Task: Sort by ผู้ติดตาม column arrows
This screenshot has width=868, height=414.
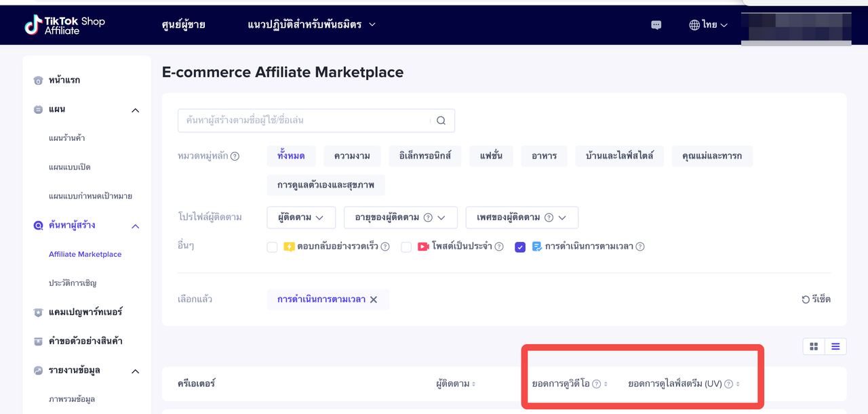Action: [473, 384]
